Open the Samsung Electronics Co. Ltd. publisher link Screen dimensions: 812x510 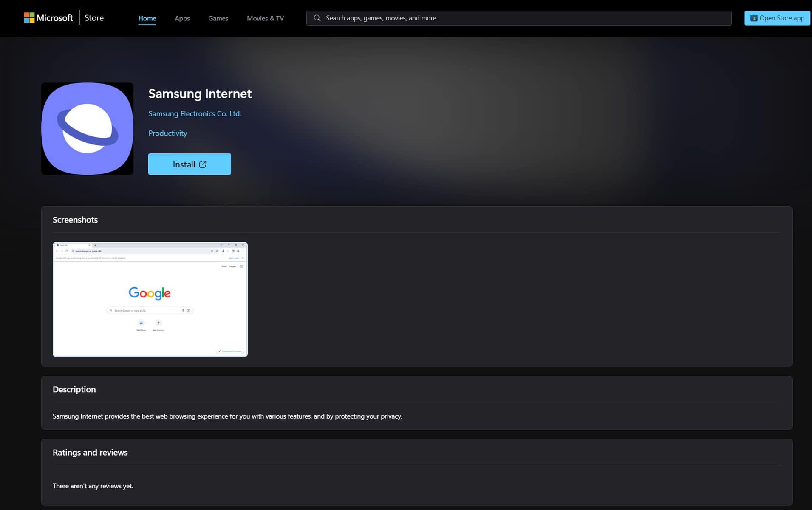pyautogui.click(x=195, y=113)
